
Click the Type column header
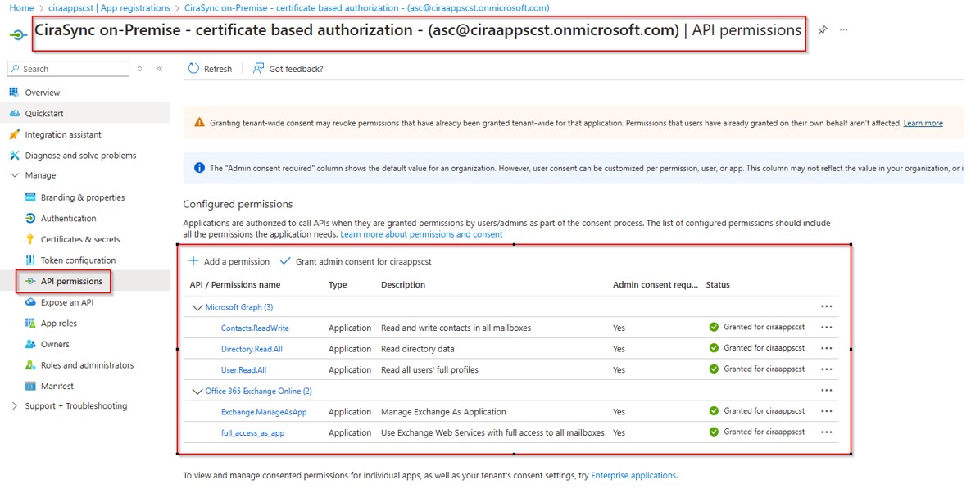point(338,285)
